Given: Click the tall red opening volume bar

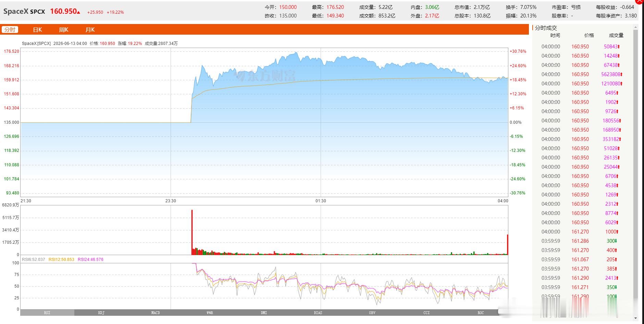Looking at the screenshot, I should coord(192,232).
